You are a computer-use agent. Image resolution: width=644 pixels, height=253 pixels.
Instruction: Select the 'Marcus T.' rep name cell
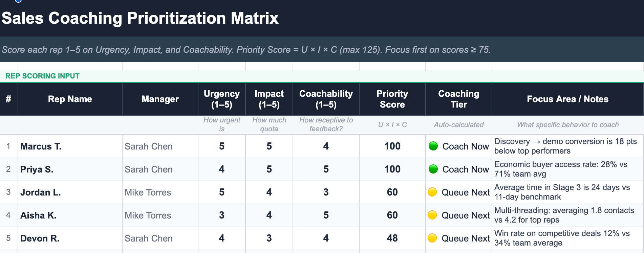click(x=70, y=146)
